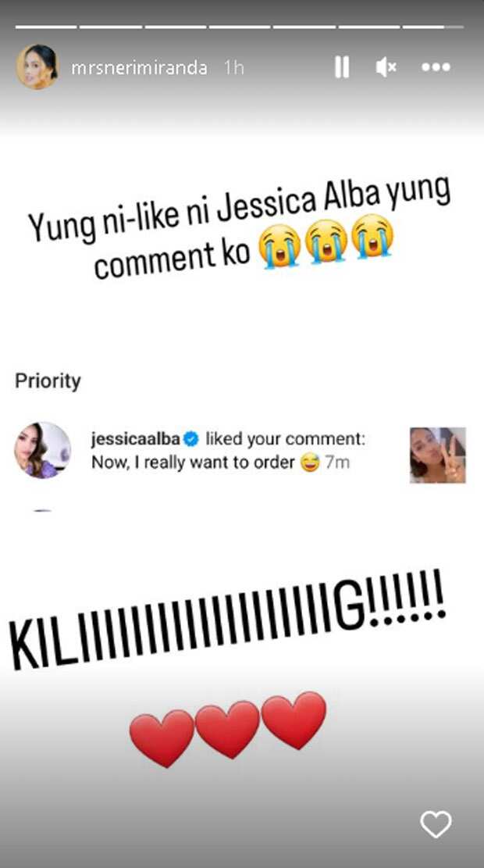The width and height of the screenshot is (484, 868).
Task: Tap the 1h story timestamp
Action: tap(234, 68)
